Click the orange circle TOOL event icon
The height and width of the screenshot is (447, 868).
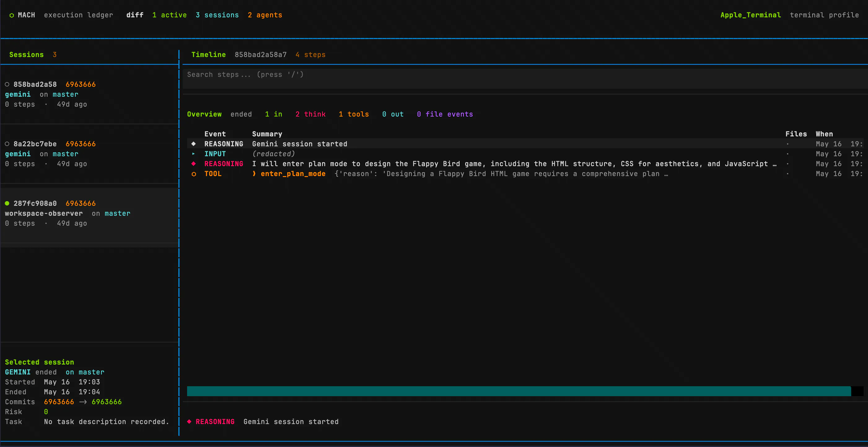point(194,174)
